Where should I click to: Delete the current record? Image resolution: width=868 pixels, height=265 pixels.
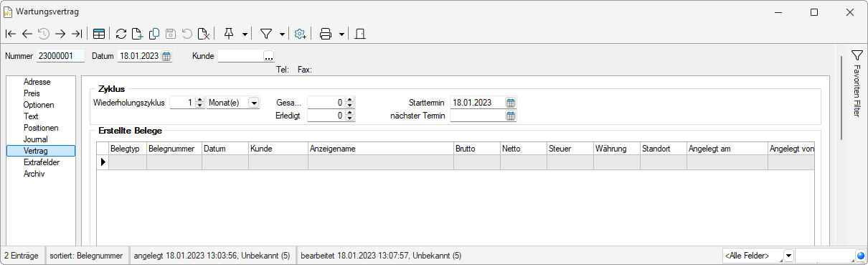[x=204, y=34]
